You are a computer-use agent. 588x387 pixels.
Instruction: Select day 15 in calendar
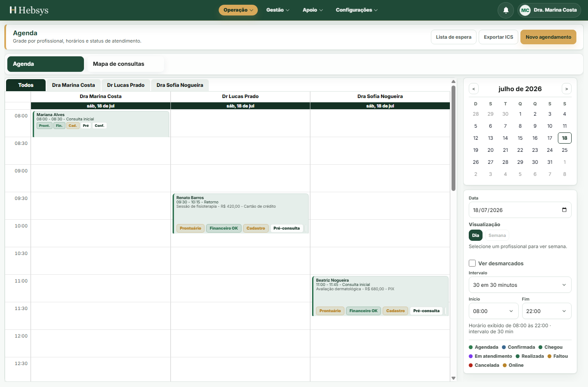(x=520, y=138)
